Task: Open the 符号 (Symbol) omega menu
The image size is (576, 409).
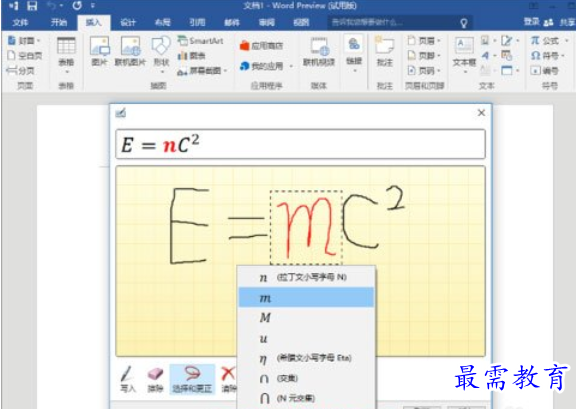Action: point(547,55)
